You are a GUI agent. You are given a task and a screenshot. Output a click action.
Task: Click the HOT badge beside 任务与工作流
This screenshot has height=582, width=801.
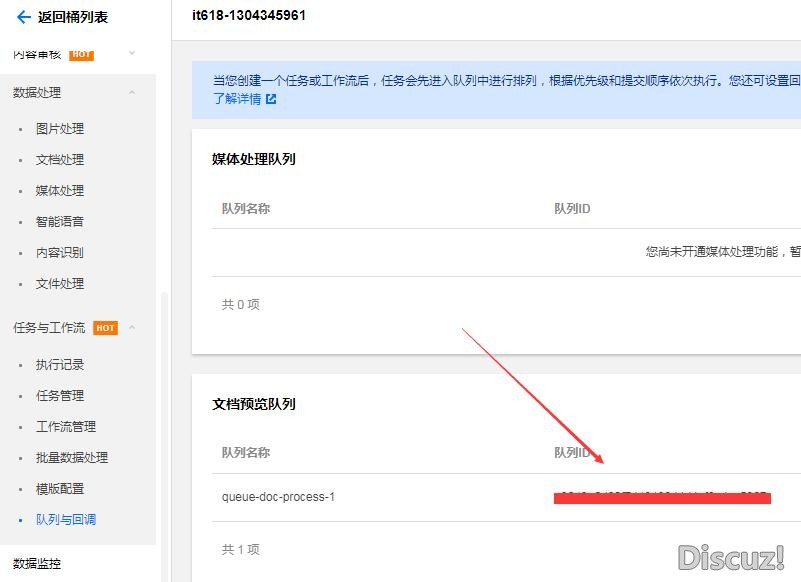106,328
